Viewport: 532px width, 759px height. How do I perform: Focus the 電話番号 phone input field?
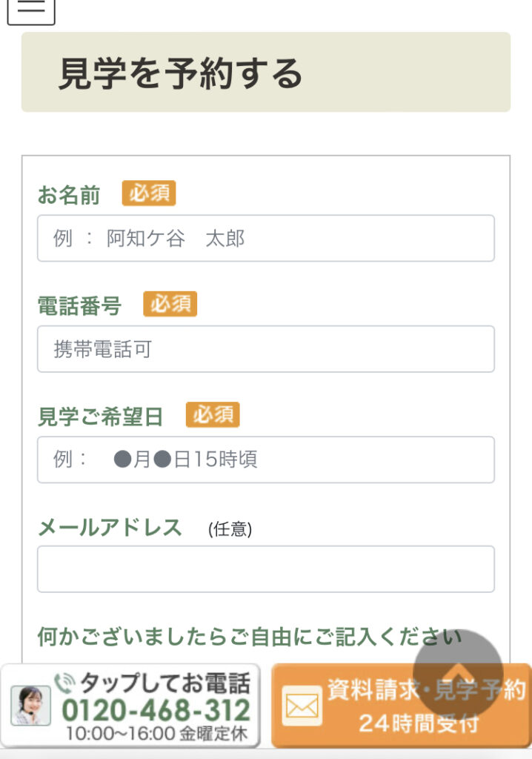click(266, 349)
